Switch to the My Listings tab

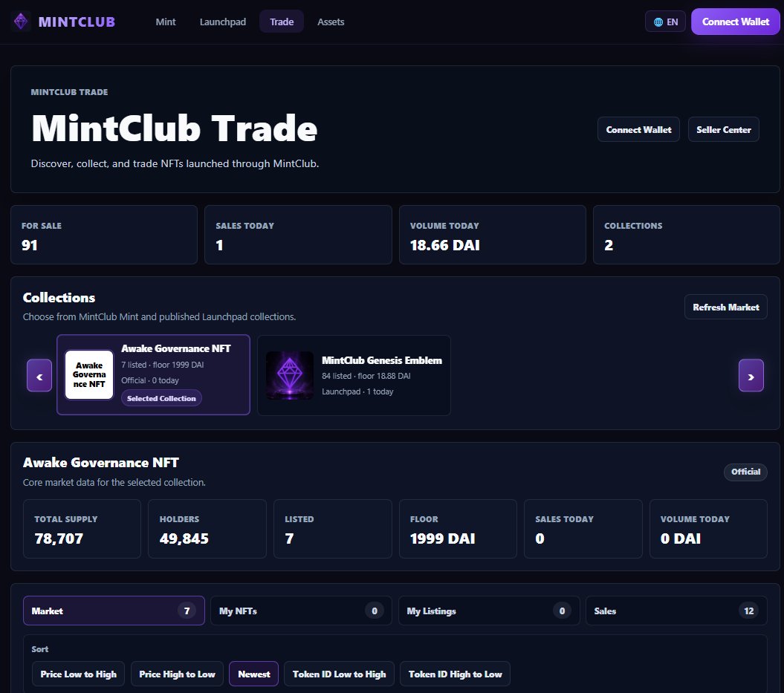pyautogui.click(x=489, y=611)
